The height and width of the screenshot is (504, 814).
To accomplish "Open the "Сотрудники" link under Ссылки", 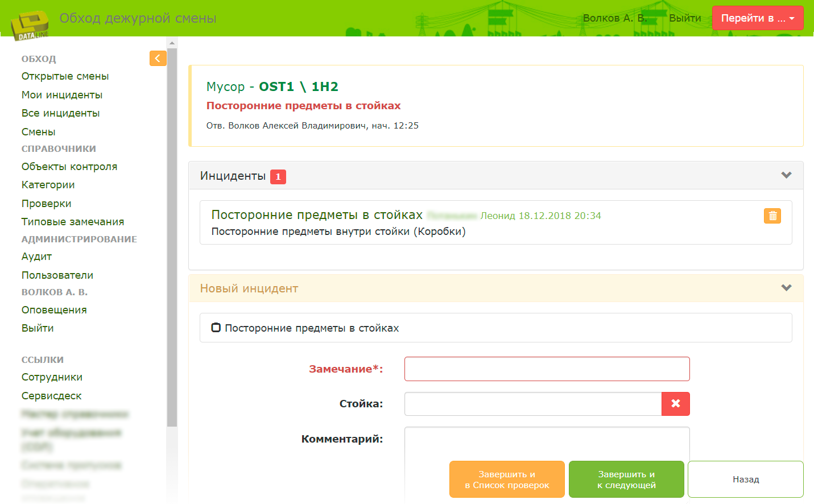I will click(x=51, y=377).
